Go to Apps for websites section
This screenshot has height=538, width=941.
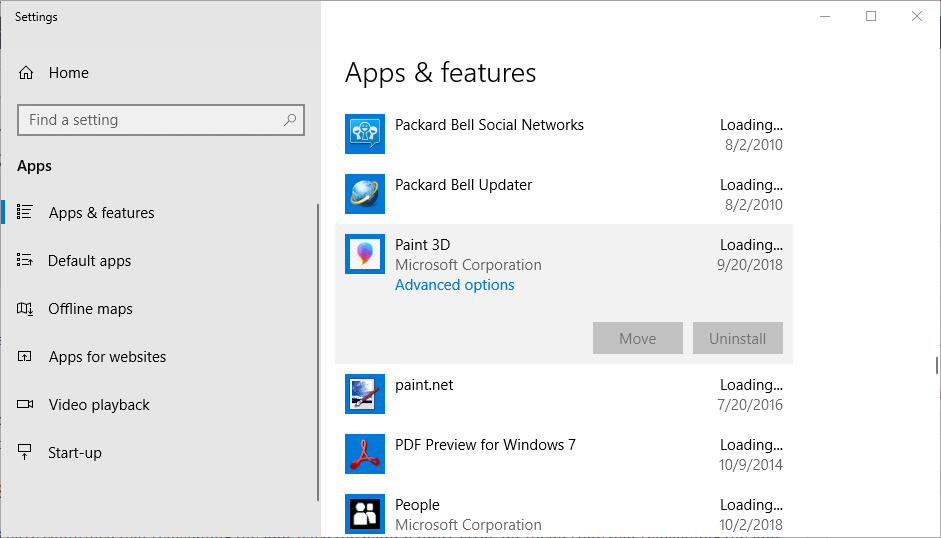tap(107, 357)
